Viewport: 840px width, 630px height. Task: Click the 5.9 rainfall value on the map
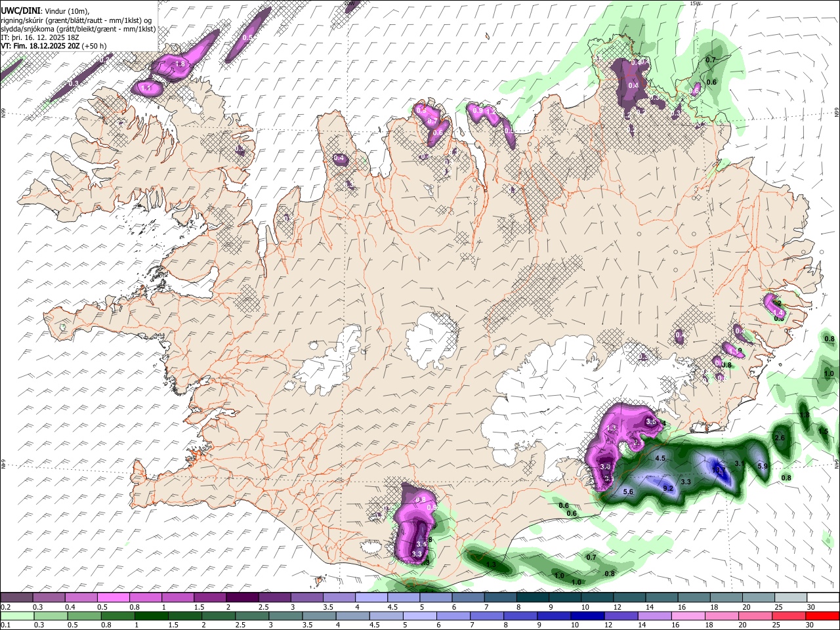763,466
